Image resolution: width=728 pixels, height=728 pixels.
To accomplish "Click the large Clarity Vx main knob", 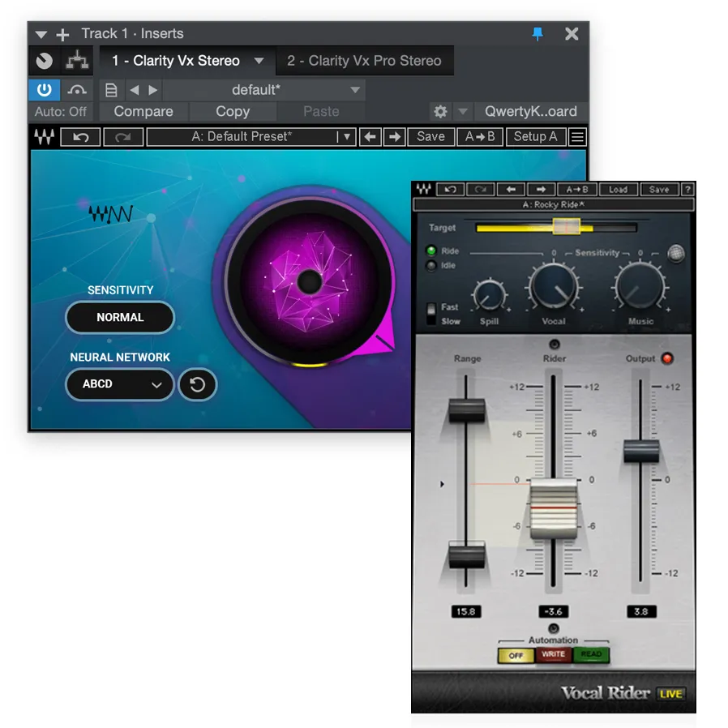I will pyautogui.click(x=310, y=281).
